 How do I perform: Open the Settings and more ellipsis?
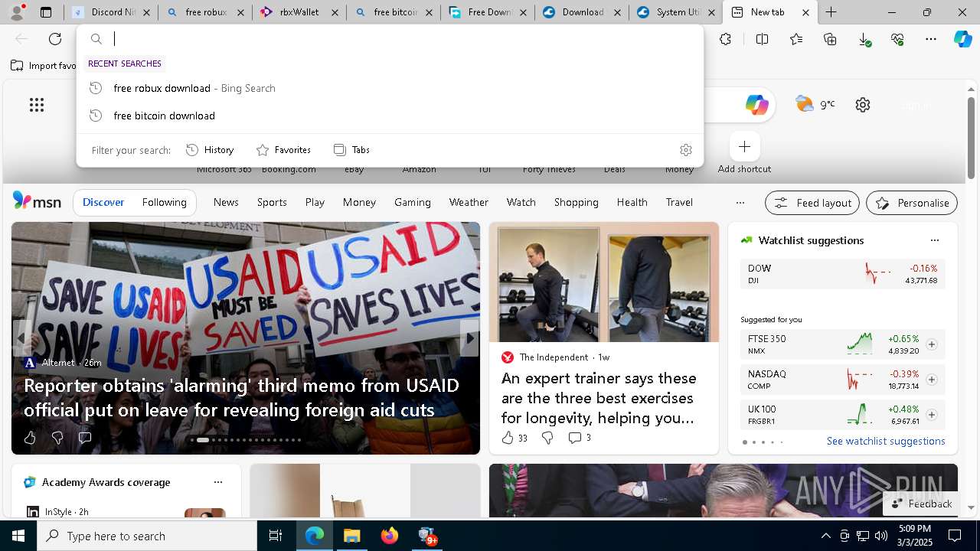pos(931,39)
